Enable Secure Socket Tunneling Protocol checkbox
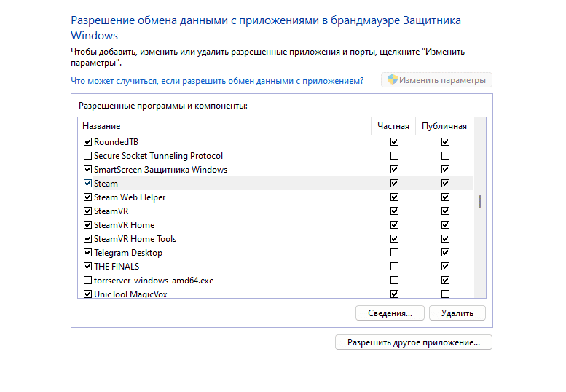The height and width of the screenshot is (392, 566). 88,156
